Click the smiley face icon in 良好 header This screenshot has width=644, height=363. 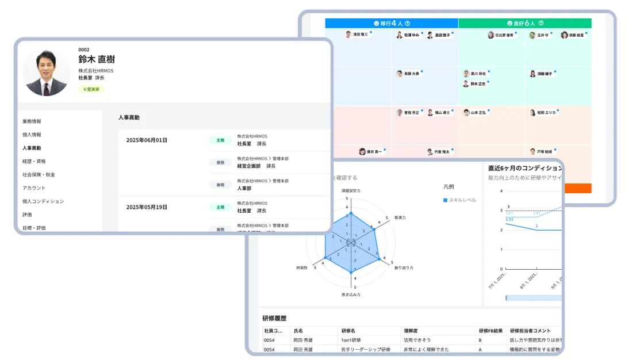[x=509, y=24]
